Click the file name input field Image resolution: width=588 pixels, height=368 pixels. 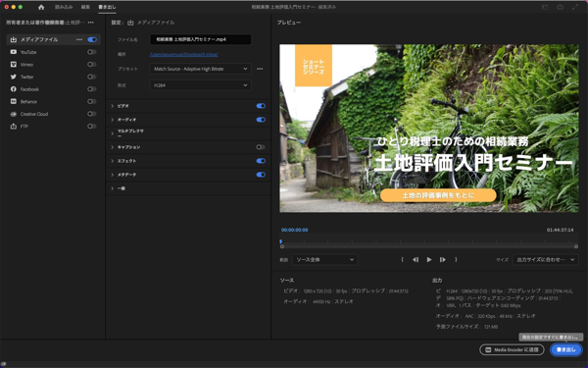(201, 39)
